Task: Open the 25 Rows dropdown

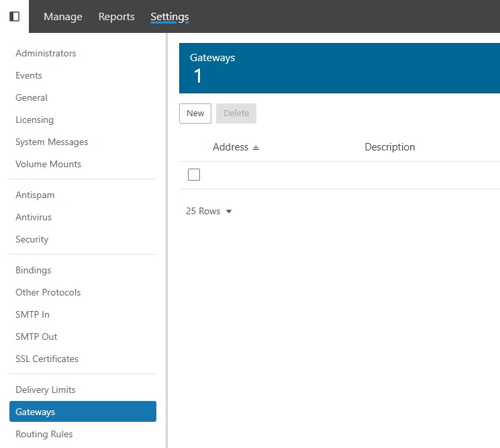Action: tap(209, 211)
